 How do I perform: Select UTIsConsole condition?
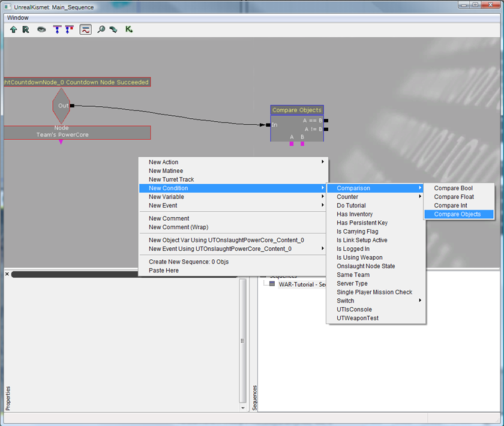click(x=376, y=310)
